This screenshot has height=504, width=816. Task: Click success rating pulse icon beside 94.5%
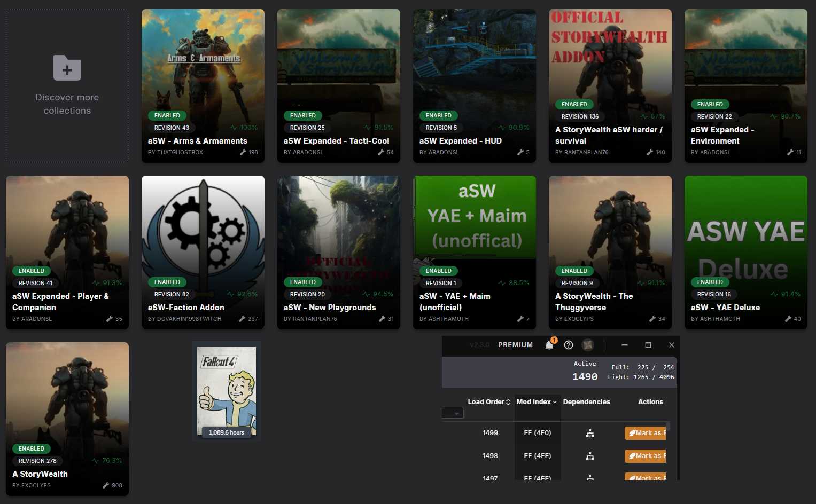tap(366, 294)
